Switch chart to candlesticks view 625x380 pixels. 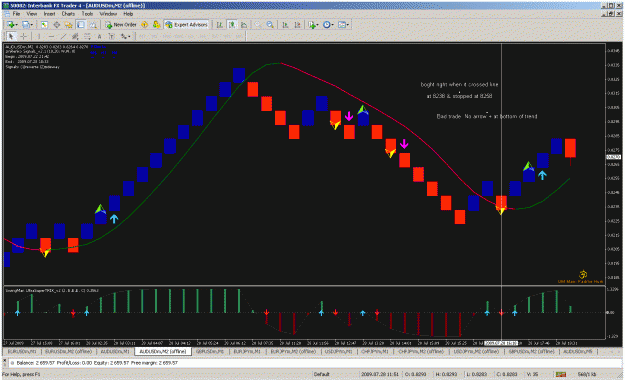[232, 25]
